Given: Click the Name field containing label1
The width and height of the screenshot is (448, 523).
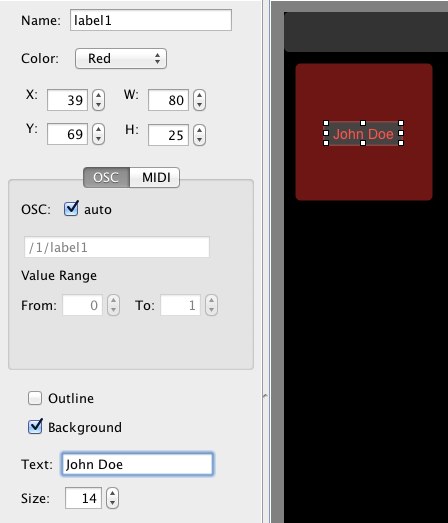Looking at the screenshot, I should tap(151, 20).
